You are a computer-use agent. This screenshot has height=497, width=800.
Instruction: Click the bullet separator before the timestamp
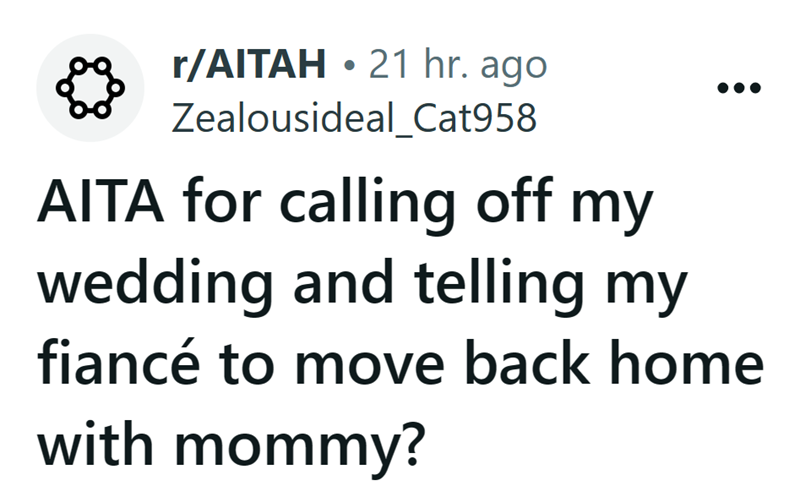347,68
